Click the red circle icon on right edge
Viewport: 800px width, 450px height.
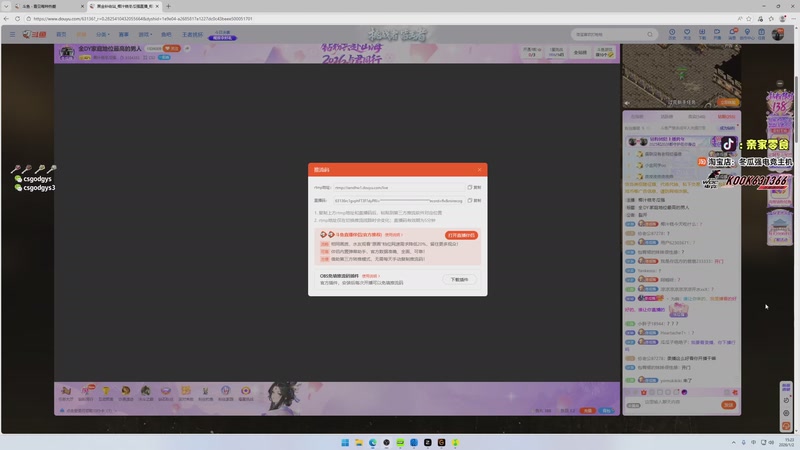pos(786,426)
